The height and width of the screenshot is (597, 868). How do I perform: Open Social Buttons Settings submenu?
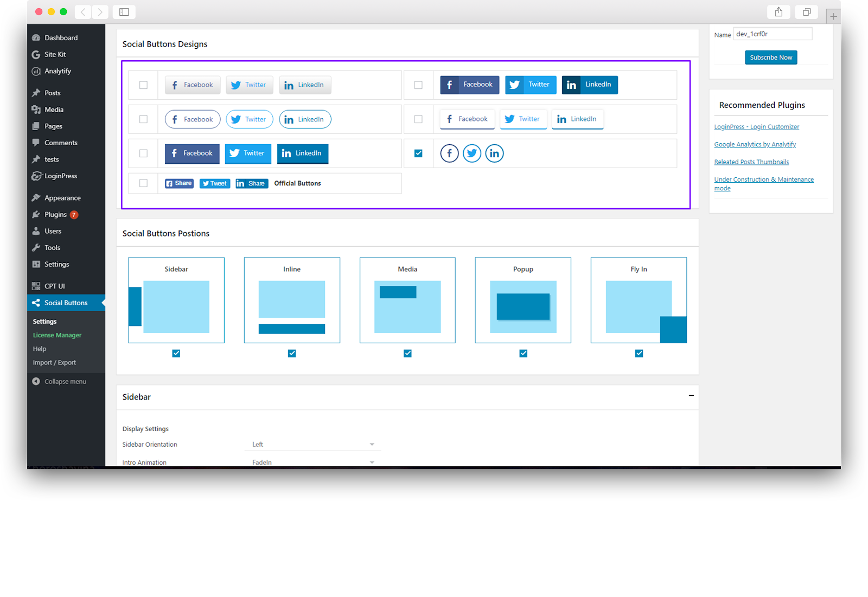coord(44,322)
